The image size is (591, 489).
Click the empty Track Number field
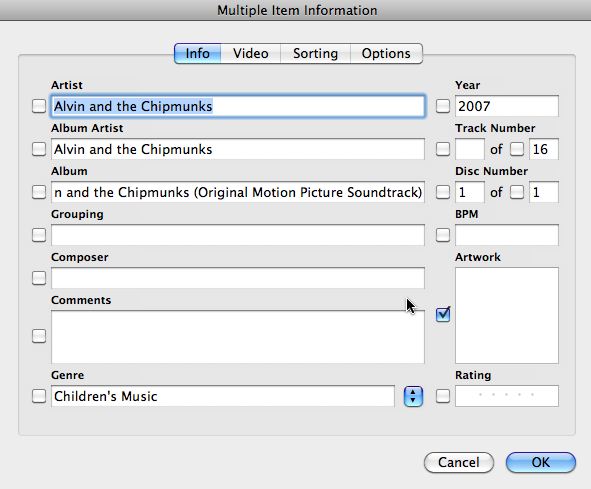point(470,149)
